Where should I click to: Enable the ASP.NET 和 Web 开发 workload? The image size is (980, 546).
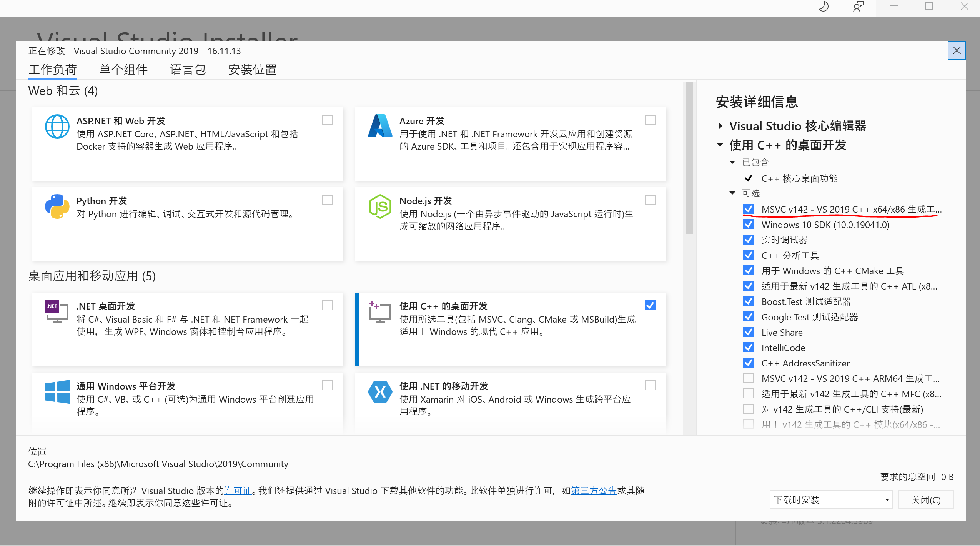coord(326,120)
